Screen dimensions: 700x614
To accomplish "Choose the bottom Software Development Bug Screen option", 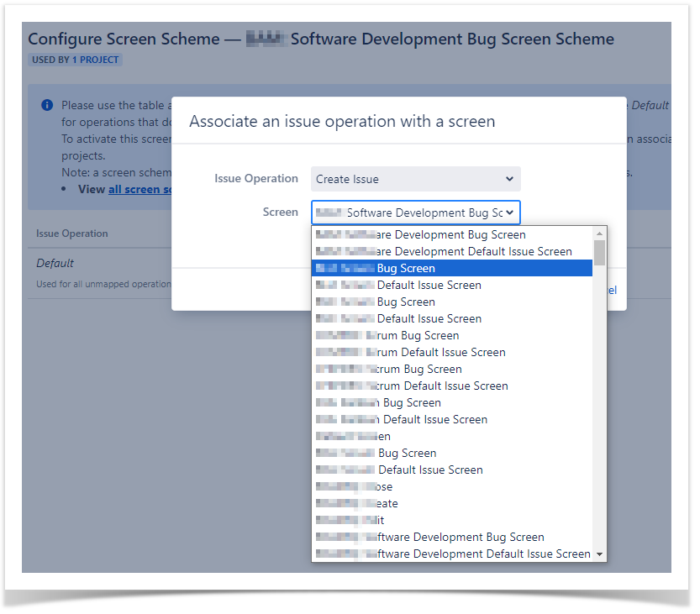I will coord(452,537).
